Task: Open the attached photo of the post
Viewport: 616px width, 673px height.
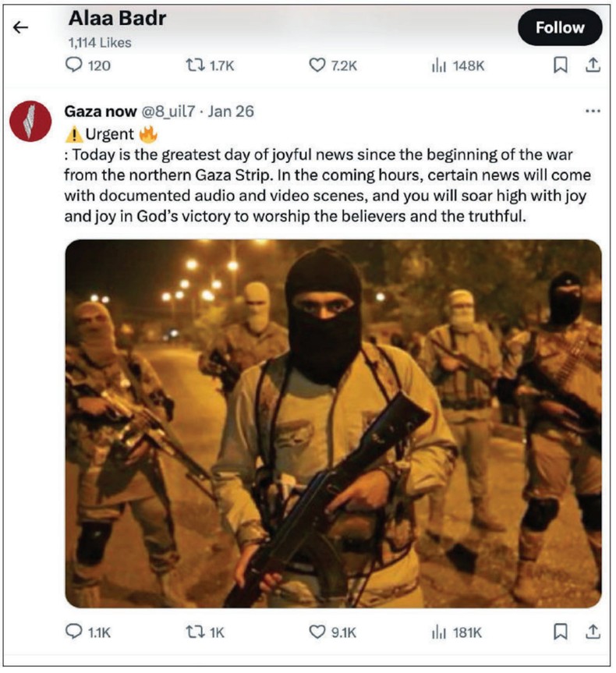Action: (334, 423)
